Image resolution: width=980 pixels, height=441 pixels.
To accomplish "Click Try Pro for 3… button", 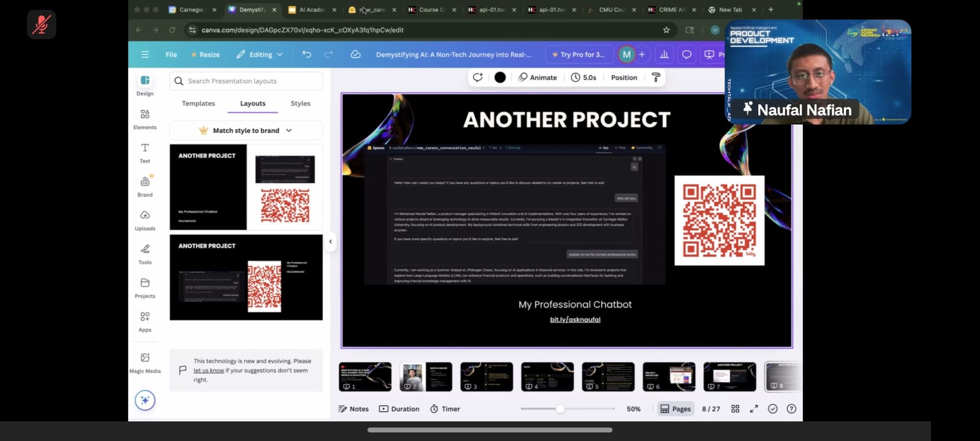I will tap(578, 55).
